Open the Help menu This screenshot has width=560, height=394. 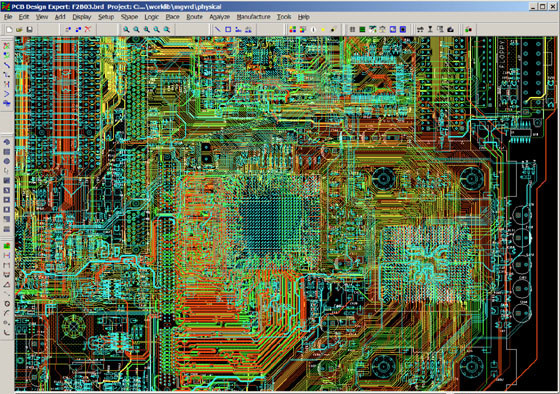tap(304, 17)
